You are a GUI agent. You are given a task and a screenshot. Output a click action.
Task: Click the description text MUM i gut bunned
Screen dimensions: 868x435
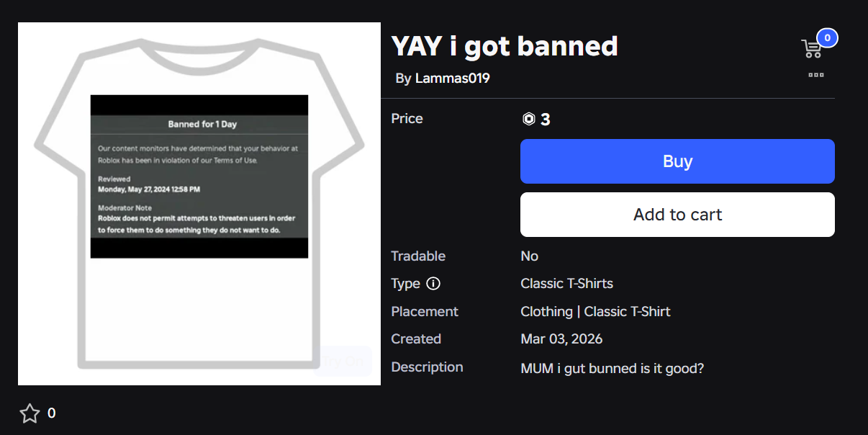click(x=612, y=368)
